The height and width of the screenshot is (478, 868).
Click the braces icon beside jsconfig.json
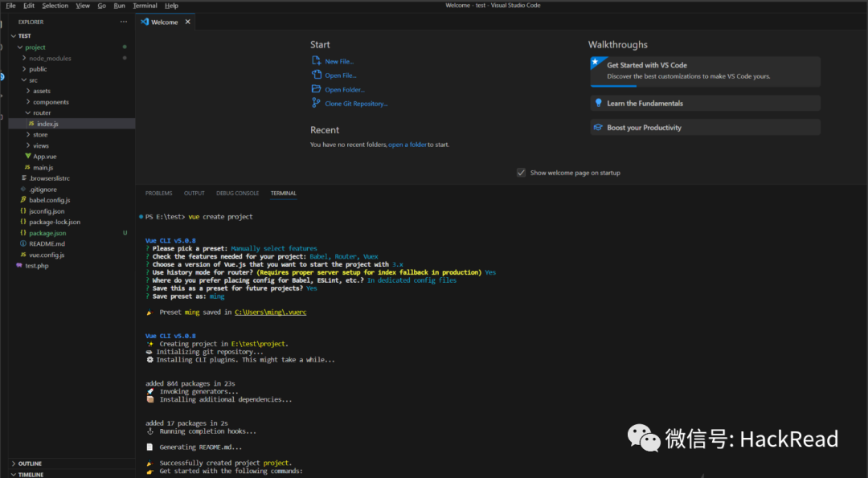23,210
